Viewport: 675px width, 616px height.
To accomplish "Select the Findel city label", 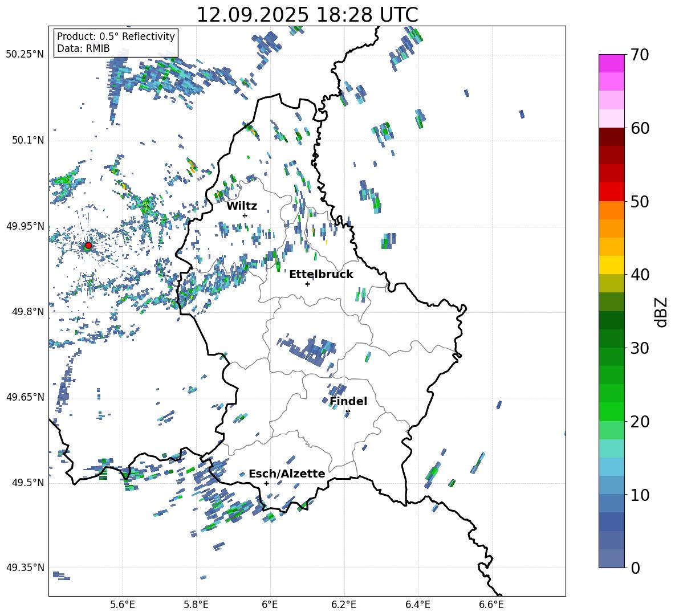I will click(x=348, y=401).
